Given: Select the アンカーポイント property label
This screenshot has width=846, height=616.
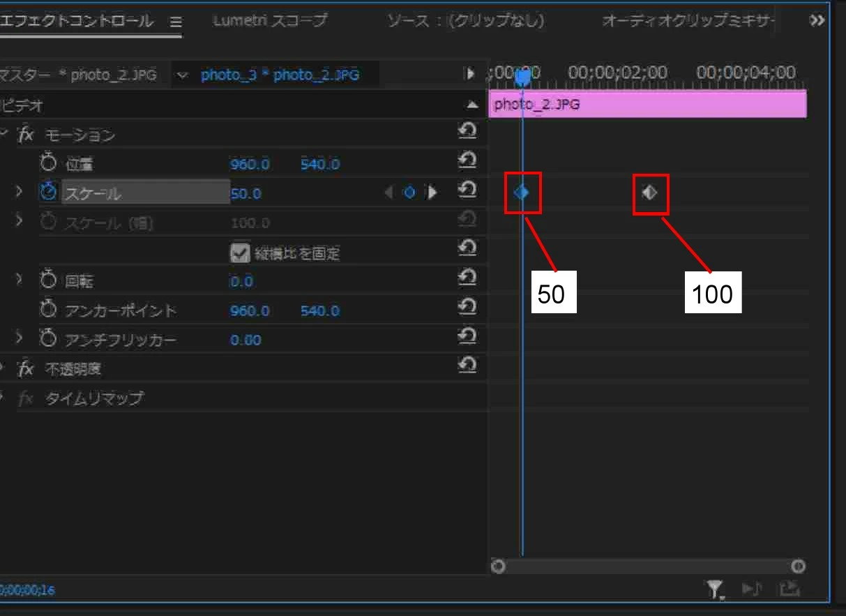Looking at the screenshot, I should 121,311.
